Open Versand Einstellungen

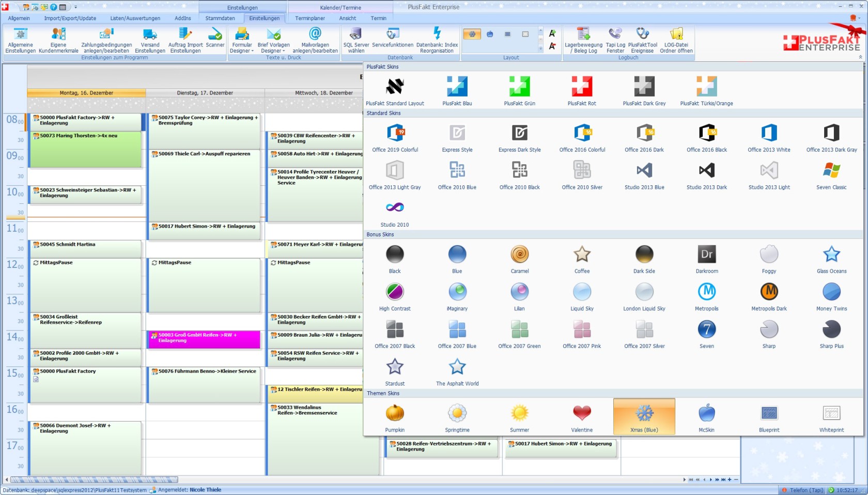150,40
